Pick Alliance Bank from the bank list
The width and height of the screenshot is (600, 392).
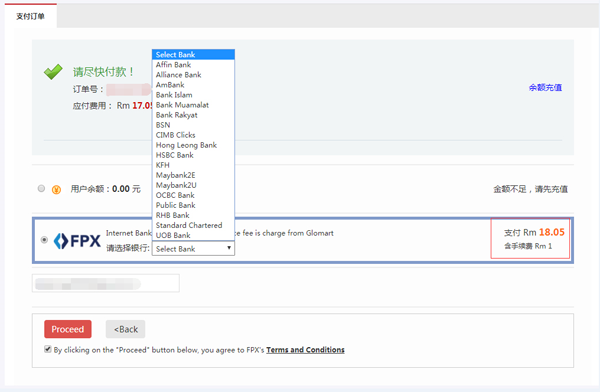tap(193, 75)
